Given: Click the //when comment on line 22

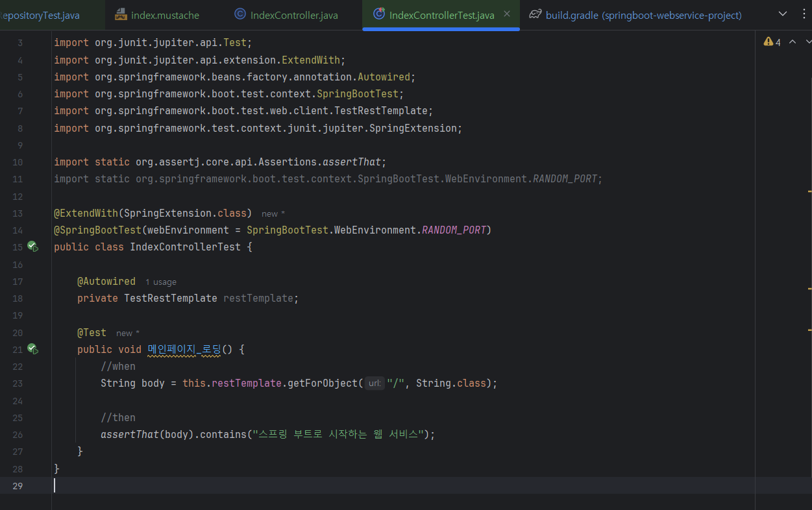Looking at the screenshot, I should 118,366.
